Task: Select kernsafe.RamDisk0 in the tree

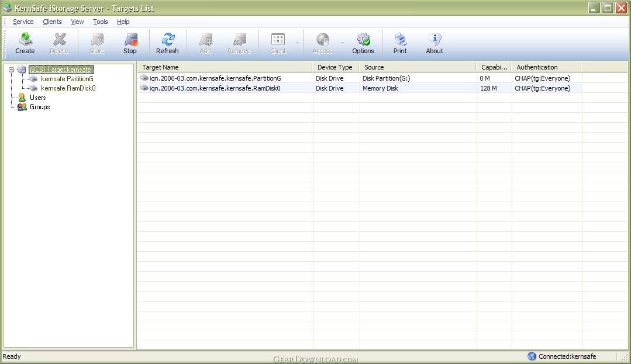Action: point(68,88)
